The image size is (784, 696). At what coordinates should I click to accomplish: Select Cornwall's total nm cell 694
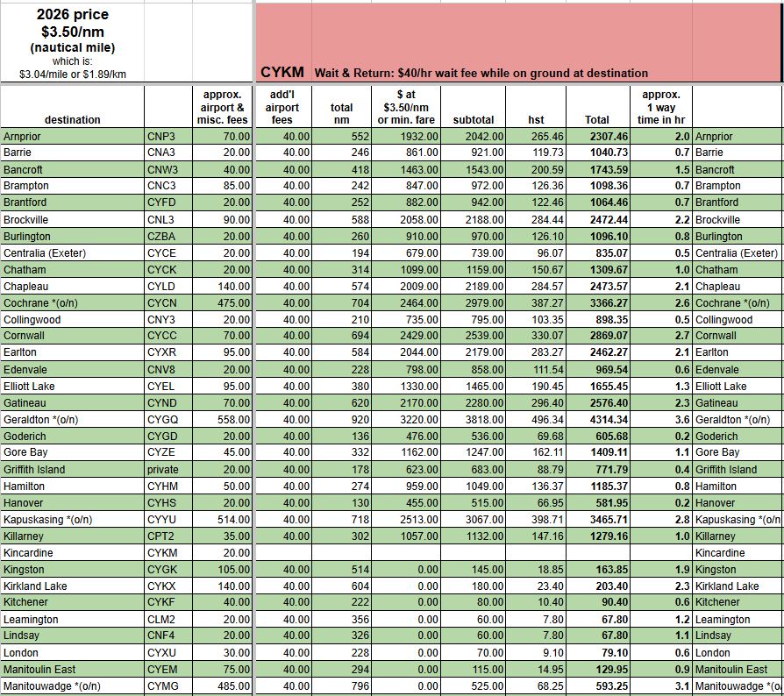(341, 336)
